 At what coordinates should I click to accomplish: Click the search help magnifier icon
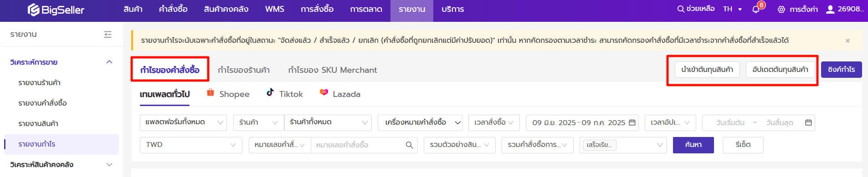pos(681,9)
